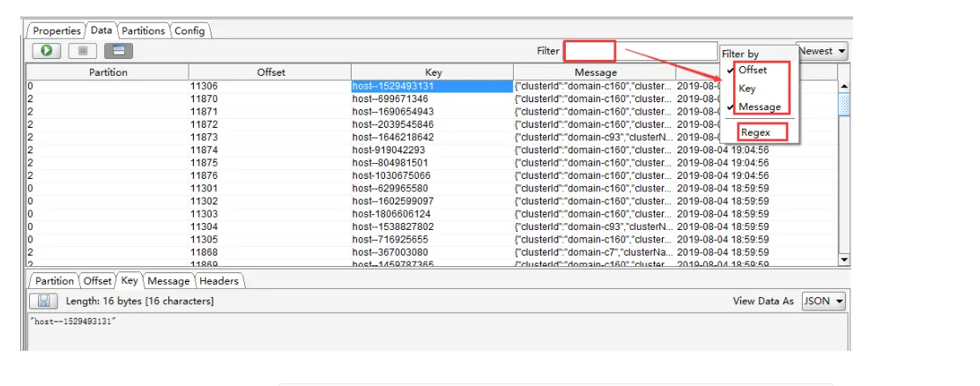
Task: Switch to the Properties tab
Action: pyautogui.click(x=56, y=31)
